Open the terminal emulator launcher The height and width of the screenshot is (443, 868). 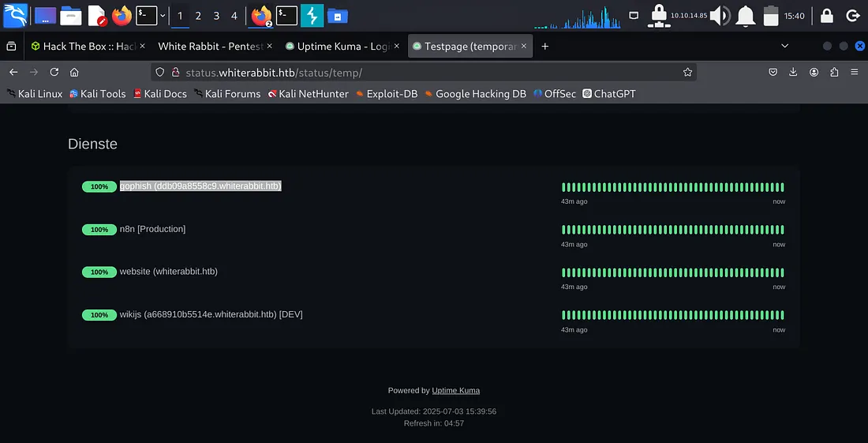147,16
